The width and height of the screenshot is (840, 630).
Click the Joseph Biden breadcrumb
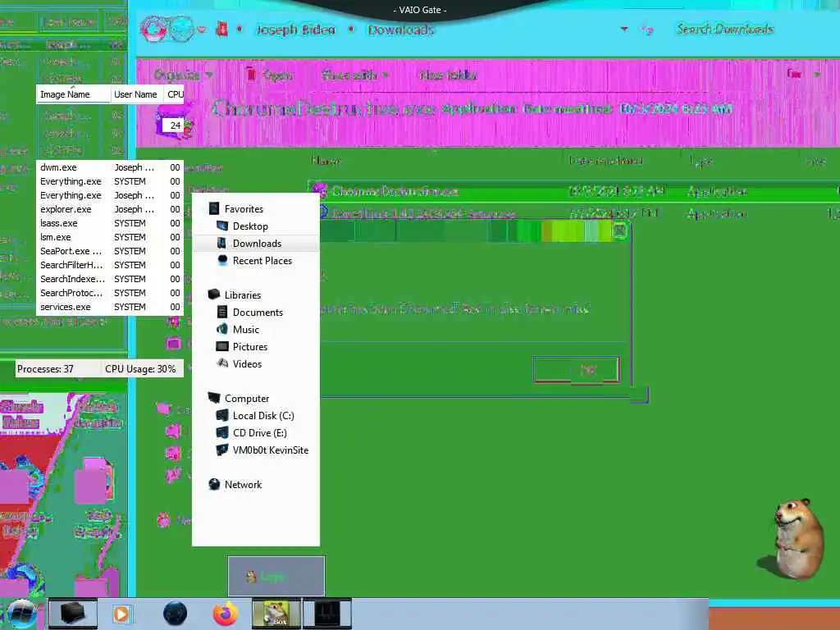point(295,30)
